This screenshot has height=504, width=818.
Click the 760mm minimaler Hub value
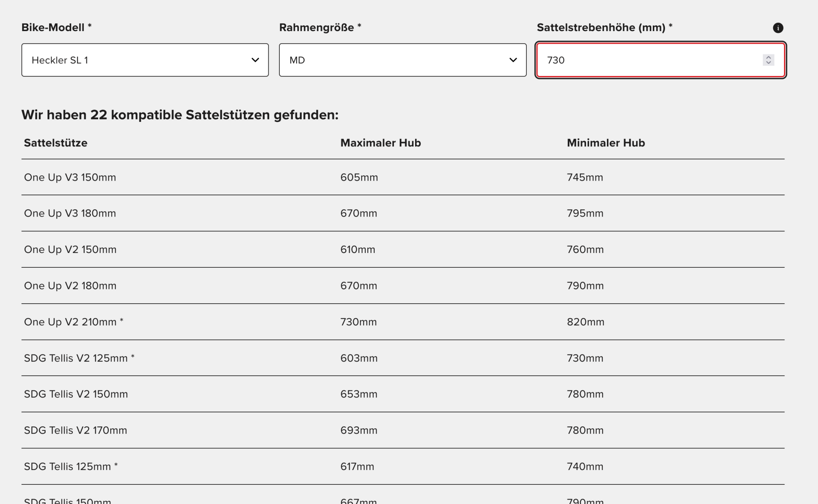point(585,249)
